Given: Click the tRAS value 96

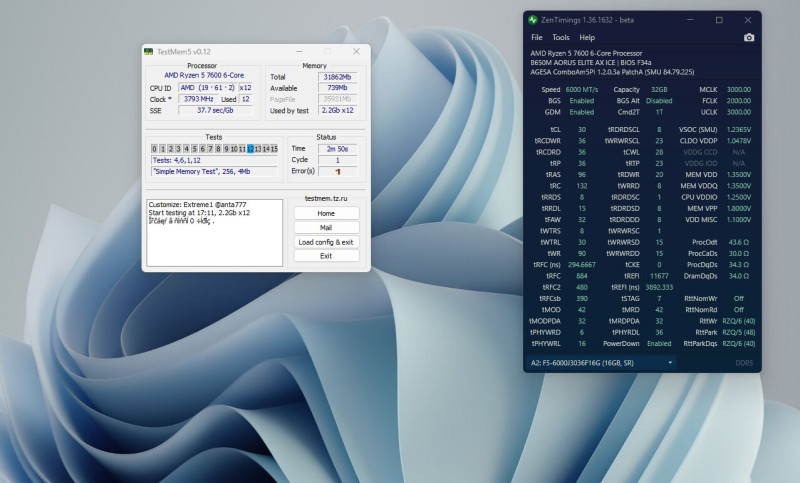Looking at the screenshot, I should tap(582, 174).
